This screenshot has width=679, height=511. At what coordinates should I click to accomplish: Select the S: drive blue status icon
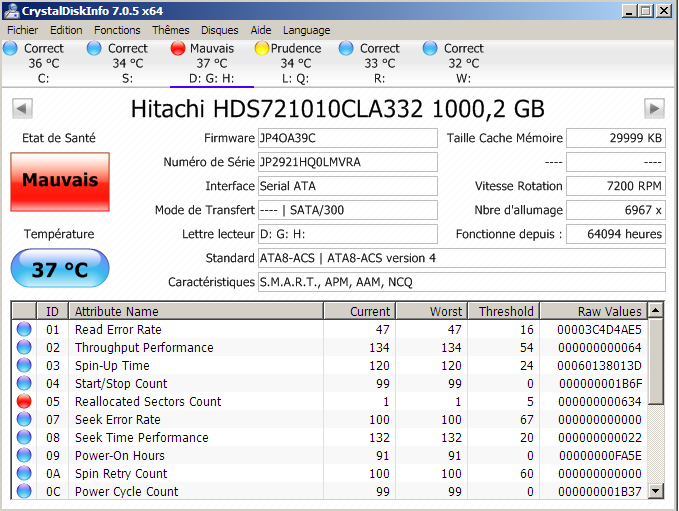(x=94, y=48)
